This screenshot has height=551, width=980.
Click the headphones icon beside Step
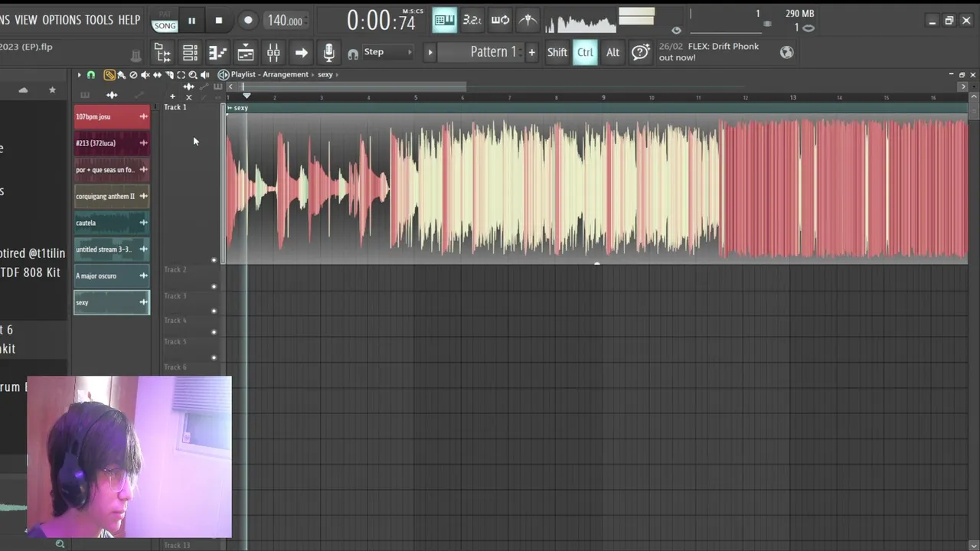point(353,54)
